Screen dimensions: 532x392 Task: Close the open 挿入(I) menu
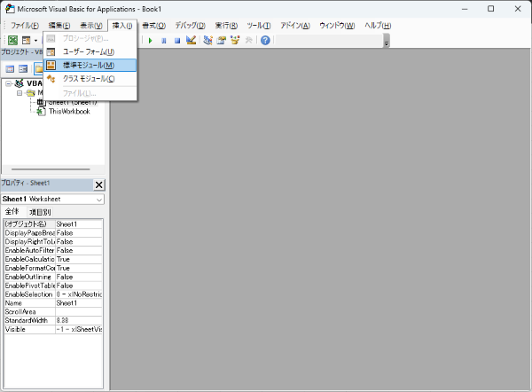pyautogui.click(x=122, y=26)
